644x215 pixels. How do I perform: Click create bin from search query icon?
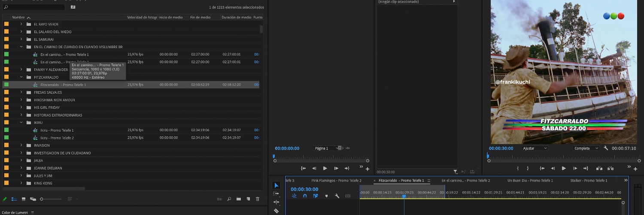click(73, 7)
